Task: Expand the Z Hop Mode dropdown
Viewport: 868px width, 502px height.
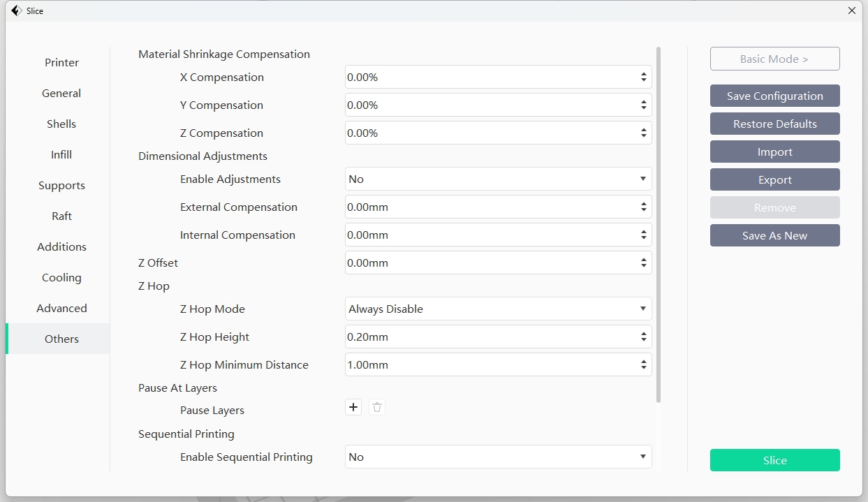Action: coord(498,309)
